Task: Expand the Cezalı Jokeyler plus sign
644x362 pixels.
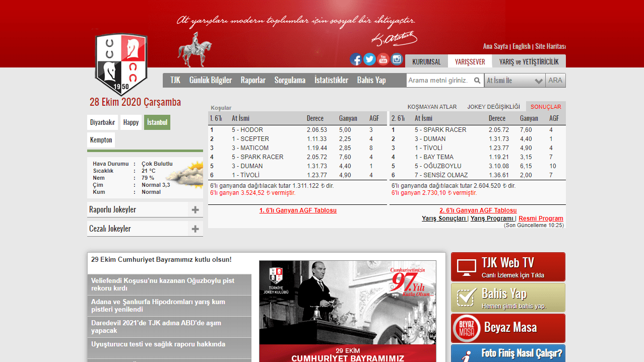Action: point(195,229)
